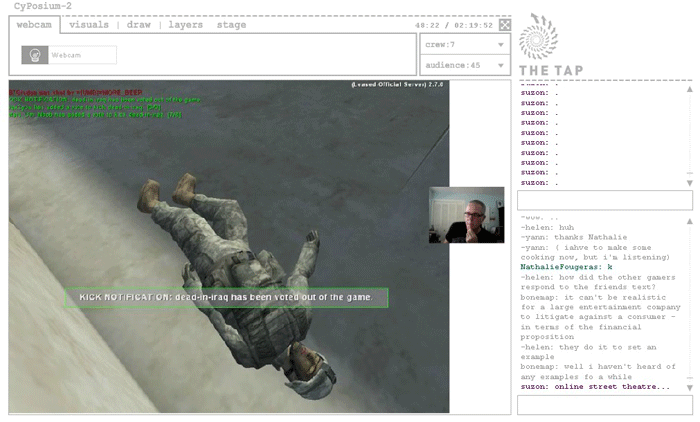The height and width of the screenshot is (422, 700).
Task: Click the lower chat input field
Action: pyautogui.click(x=605, y=405)
